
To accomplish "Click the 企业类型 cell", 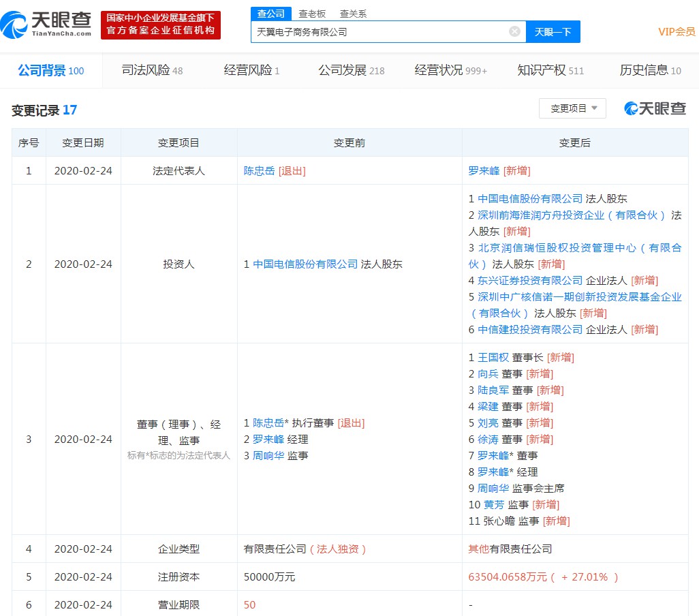I will point(178,549).
